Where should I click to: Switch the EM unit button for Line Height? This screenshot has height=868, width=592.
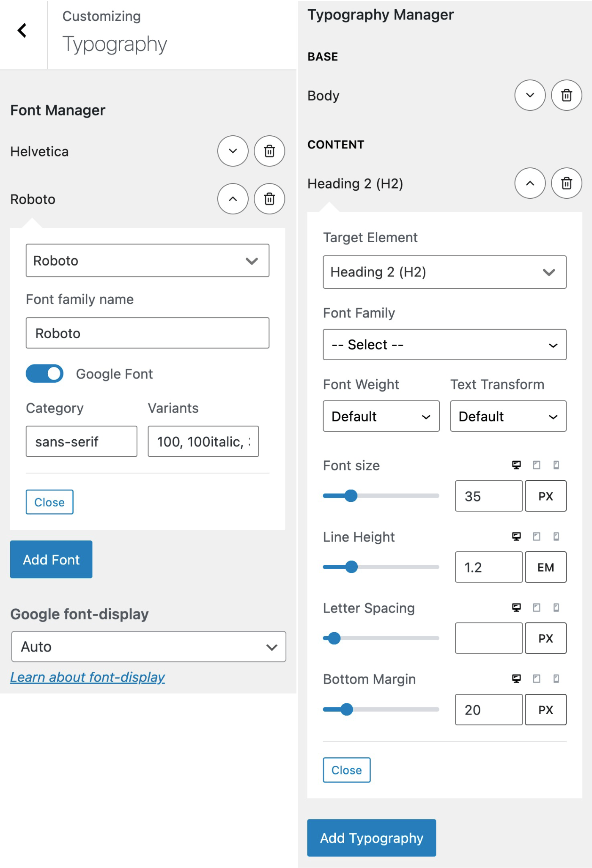click(545, 567)
